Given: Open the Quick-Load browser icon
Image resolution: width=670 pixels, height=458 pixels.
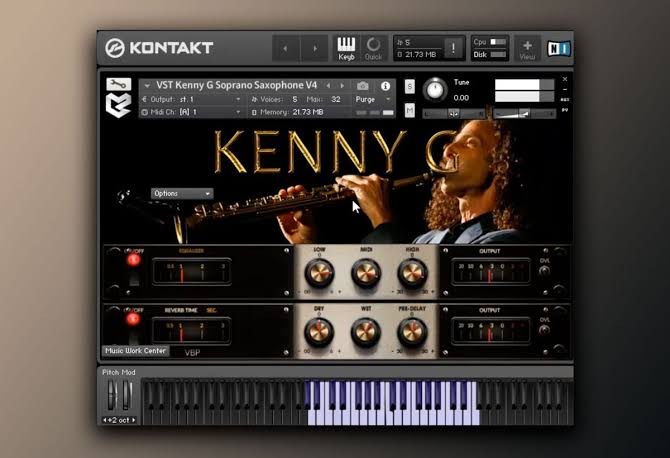Looking at the screenshot, I should 373,47.
